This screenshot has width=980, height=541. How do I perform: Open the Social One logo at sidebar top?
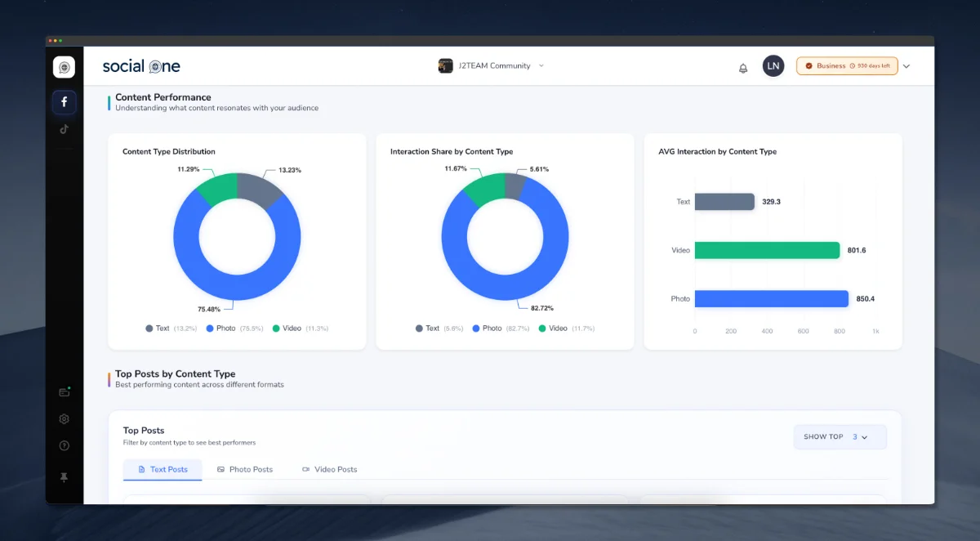64,67
